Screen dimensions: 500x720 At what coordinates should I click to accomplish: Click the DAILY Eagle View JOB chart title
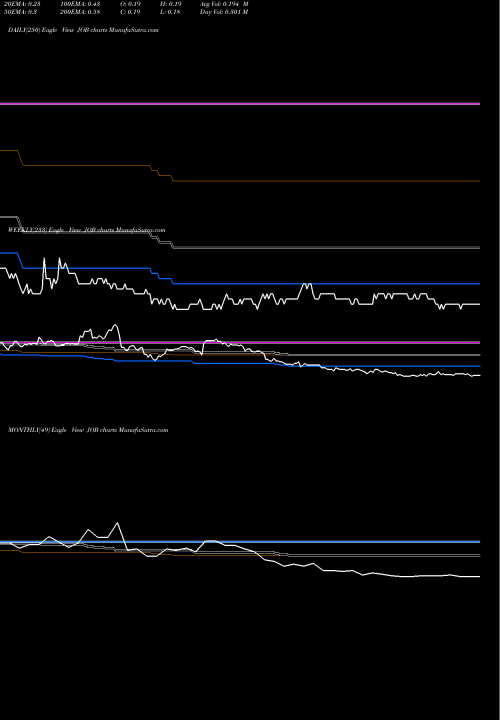[84, 30]
